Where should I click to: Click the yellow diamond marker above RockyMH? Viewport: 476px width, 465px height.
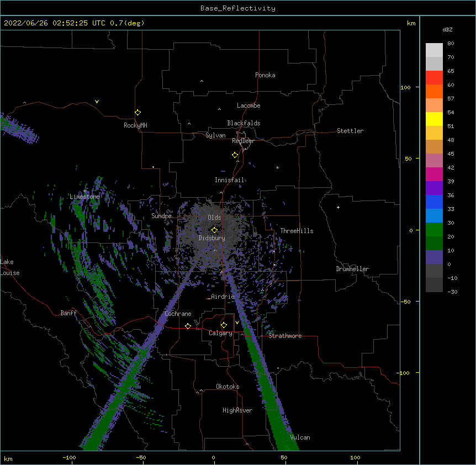[x=138, y=113]
